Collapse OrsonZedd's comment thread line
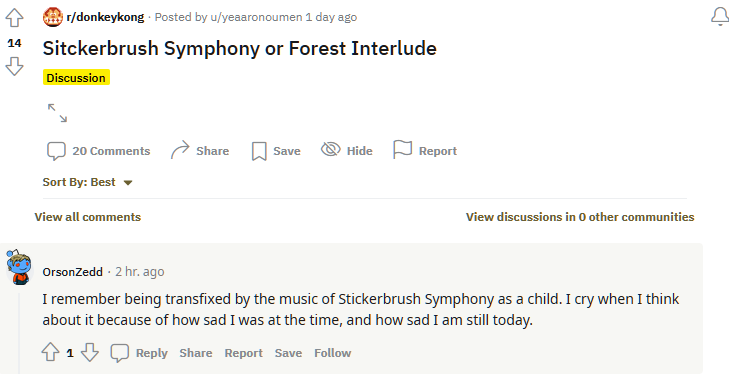729x377 pixels. [19, 332]
